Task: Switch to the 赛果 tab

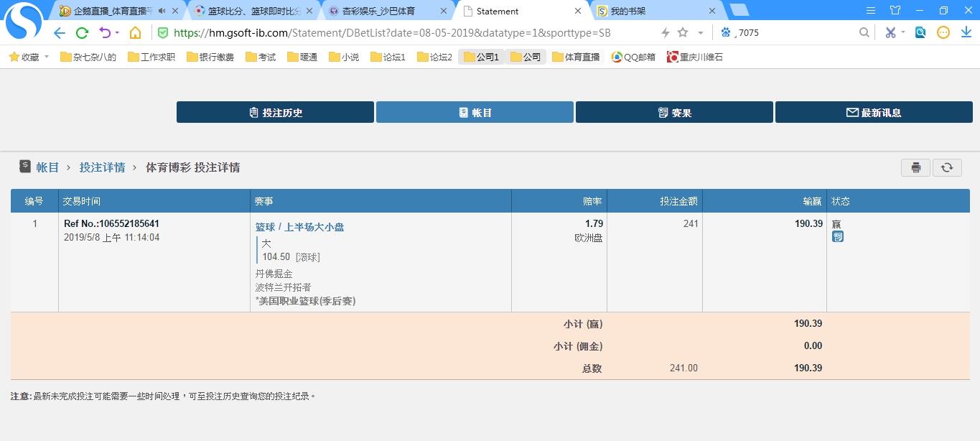Action: 674,112
